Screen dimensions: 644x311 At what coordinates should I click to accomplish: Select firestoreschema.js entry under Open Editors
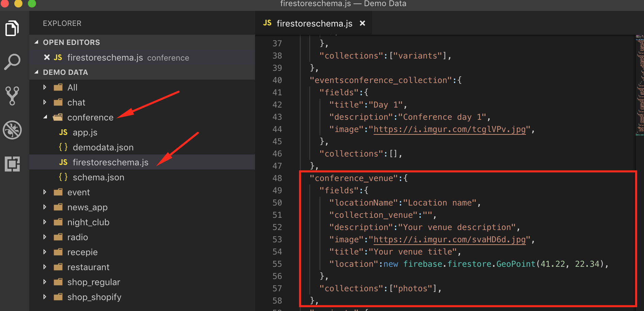point(142,58)
